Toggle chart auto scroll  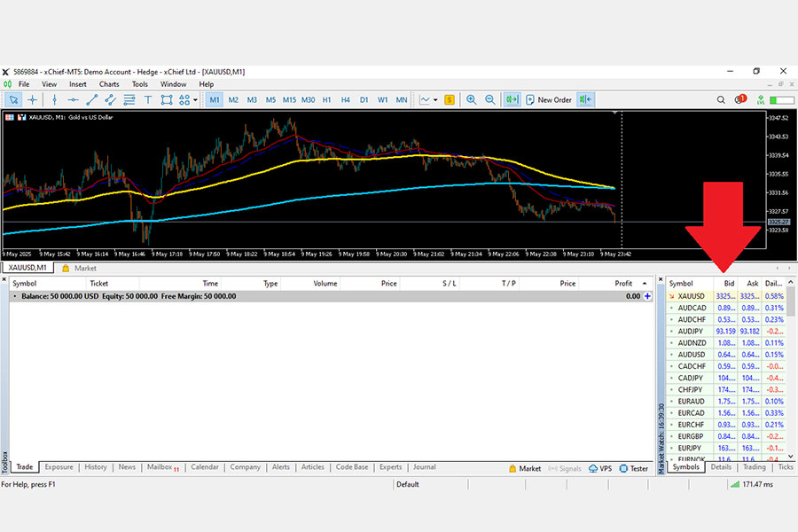512,100
